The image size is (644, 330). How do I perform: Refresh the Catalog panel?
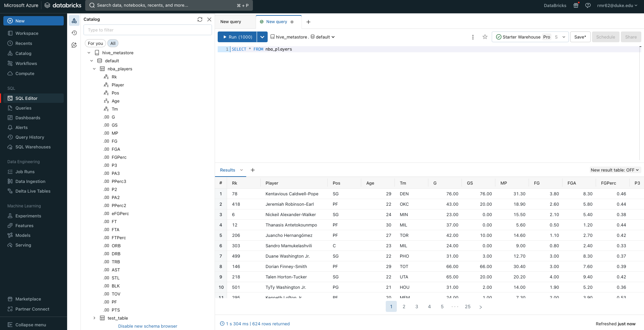coord(200,19)
